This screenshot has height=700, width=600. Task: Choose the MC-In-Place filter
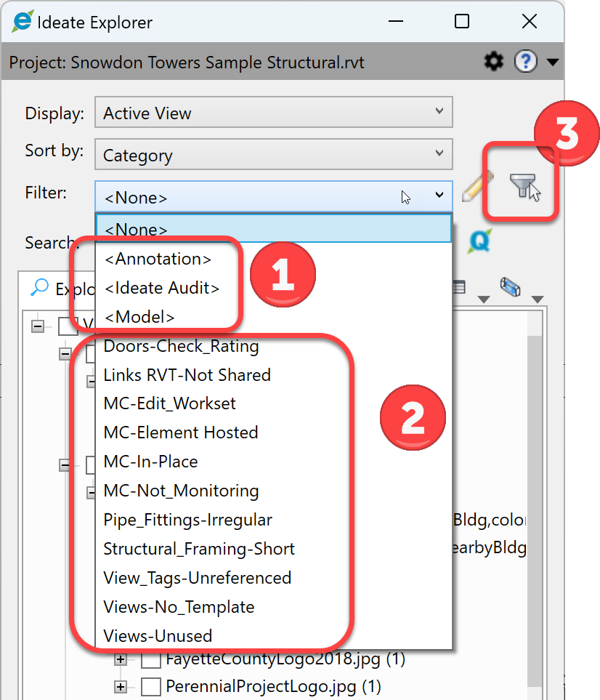coord(274,462)
